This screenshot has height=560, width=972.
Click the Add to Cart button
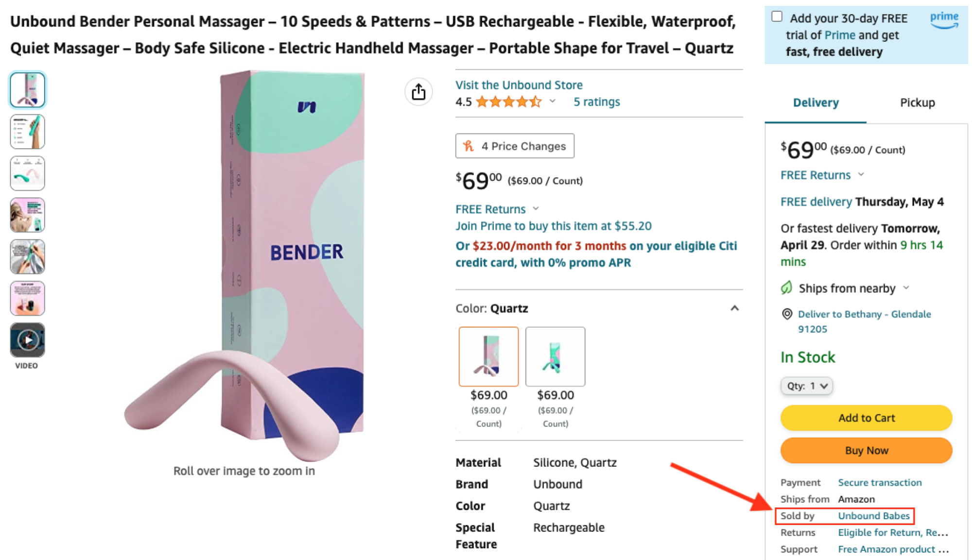866,418
